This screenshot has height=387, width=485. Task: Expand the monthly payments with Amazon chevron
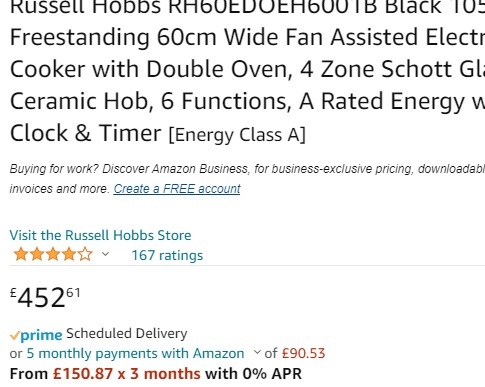(257, 352)
